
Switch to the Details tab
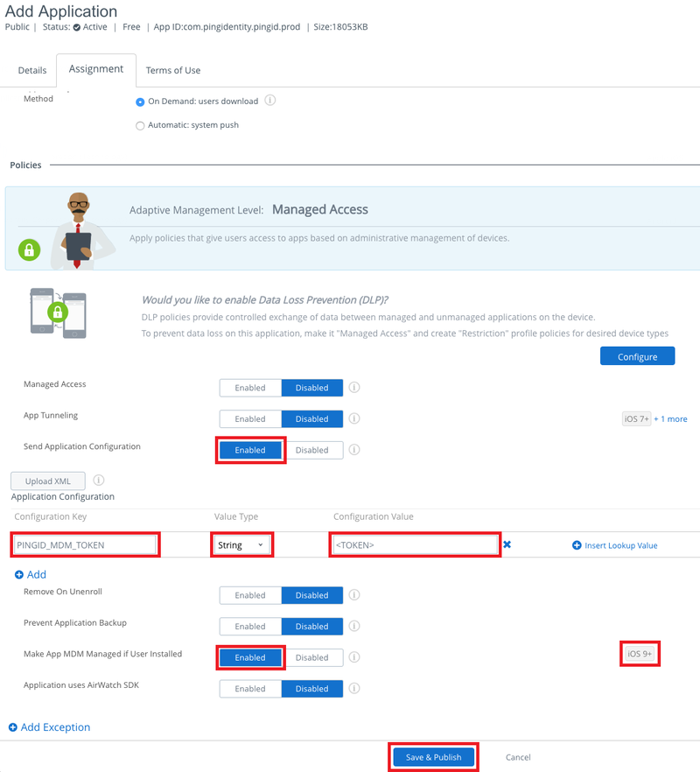click(32, 70)
